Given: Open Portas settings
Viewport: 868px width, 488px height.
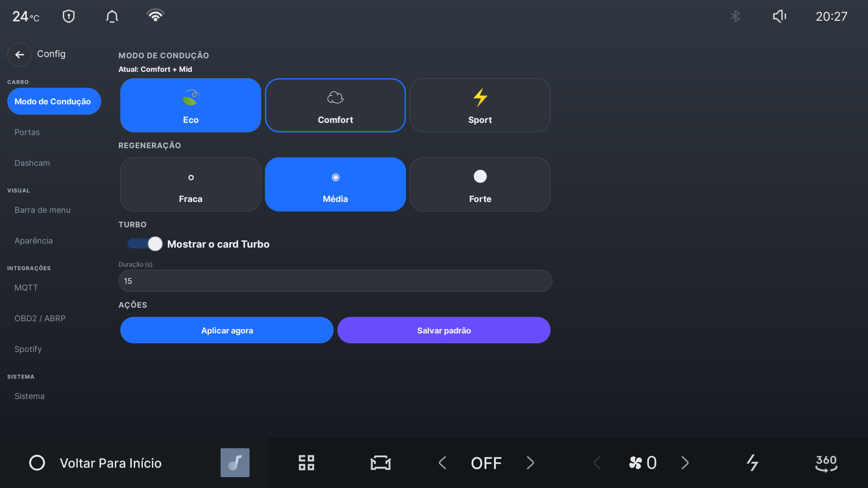Looking at the screenshot, I should [27, 132].
